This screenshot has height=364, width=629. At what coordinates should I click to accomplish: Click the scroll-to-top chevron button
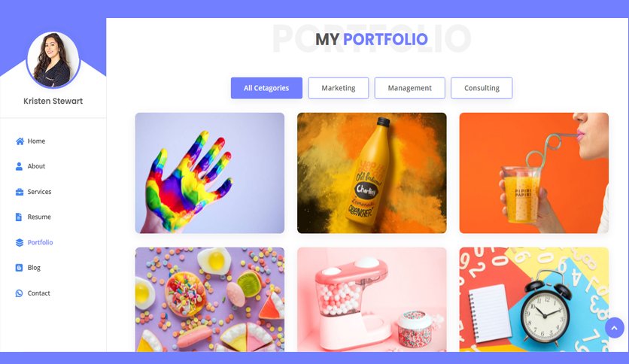614,327
